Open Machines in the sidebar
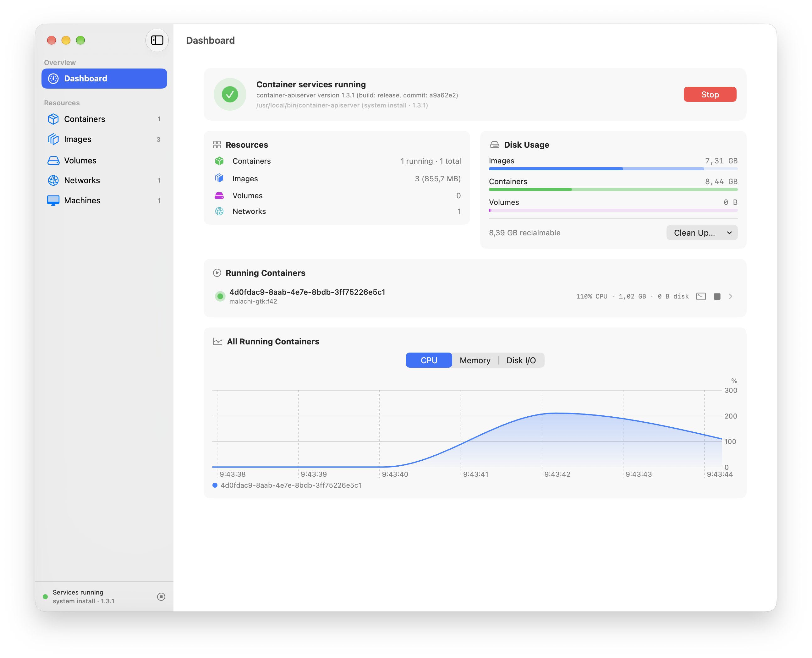812x658 pixels. coord(104,200)
